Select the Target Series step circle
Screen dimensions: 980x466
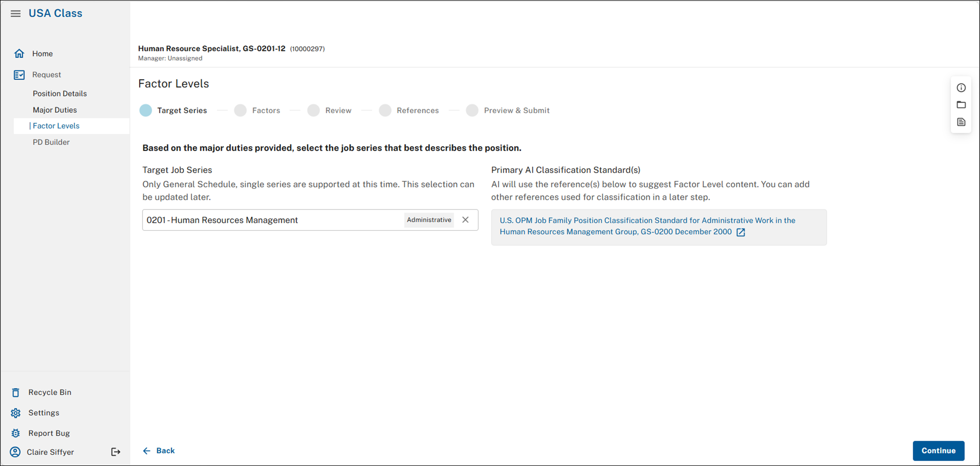click(146, 111)
